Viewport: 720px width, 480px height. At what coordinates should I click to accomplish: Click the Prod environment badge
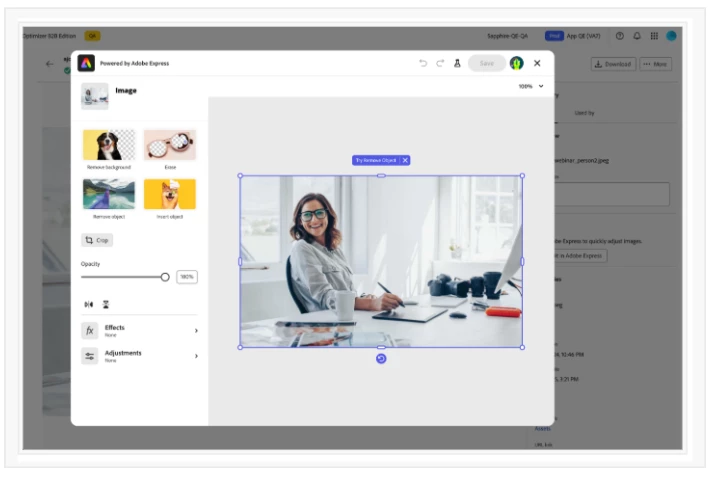click(554, 36)
